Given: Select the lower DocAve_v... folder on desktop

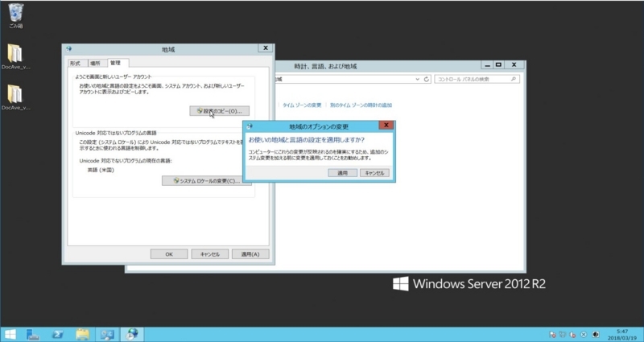Looking at the screenshot, I should coord(15,97).
